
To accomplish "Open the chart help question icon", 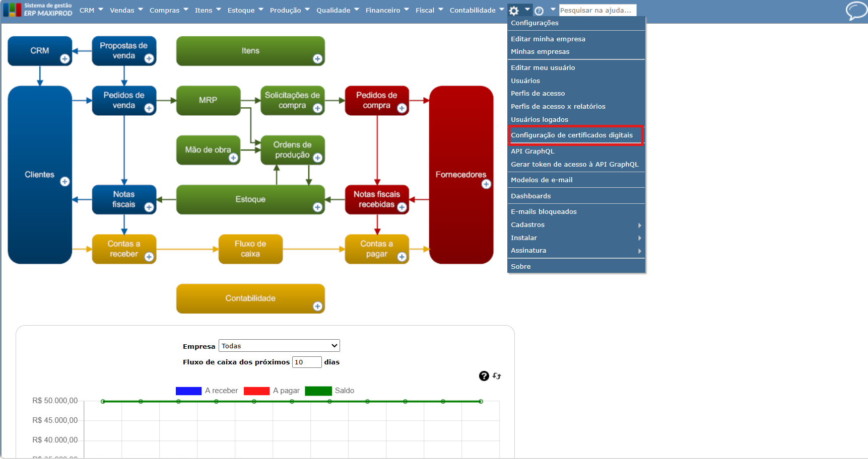I will pos(484,376).
